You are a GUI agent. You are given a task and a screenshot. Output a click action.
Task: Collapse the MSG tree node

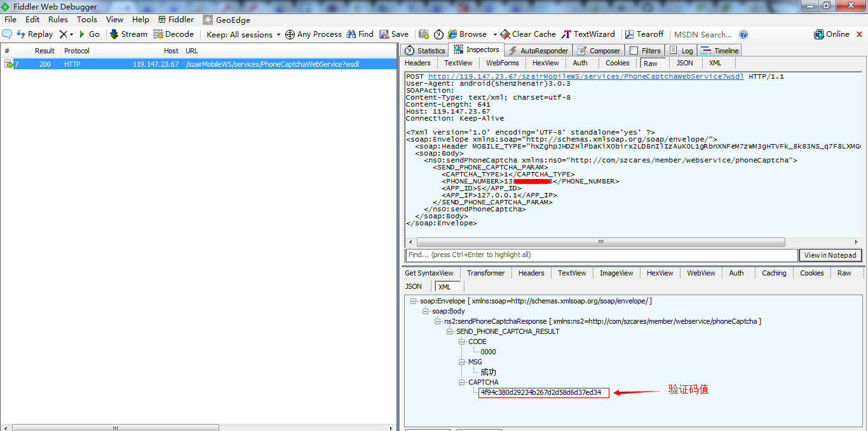coord(462,362)
